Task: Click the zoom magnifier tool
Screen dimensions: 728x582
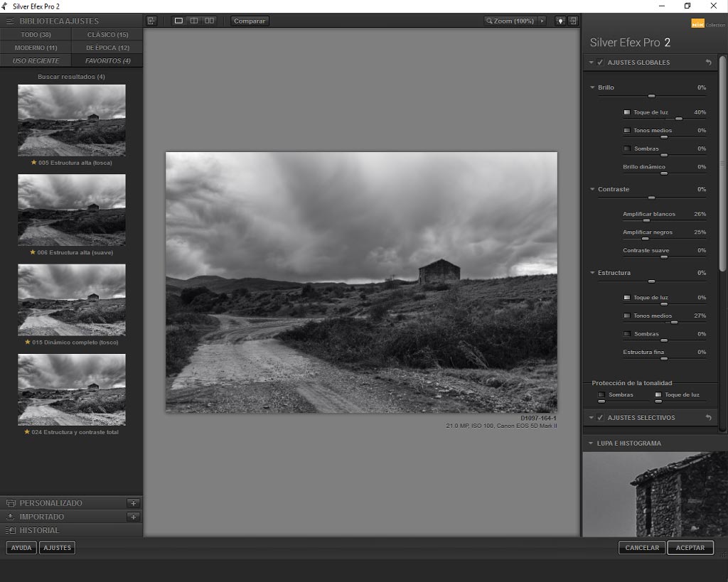Action: pos(489,21)
